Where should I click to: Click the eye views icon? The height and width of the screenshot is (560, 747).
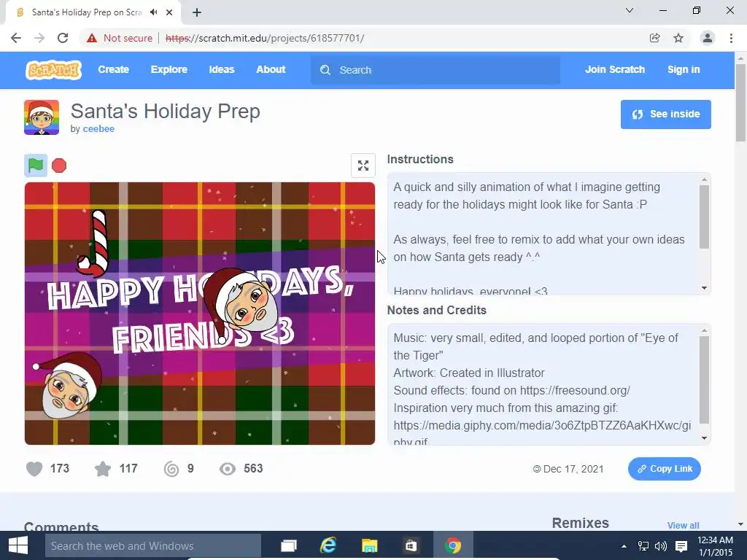click(228, 469)
